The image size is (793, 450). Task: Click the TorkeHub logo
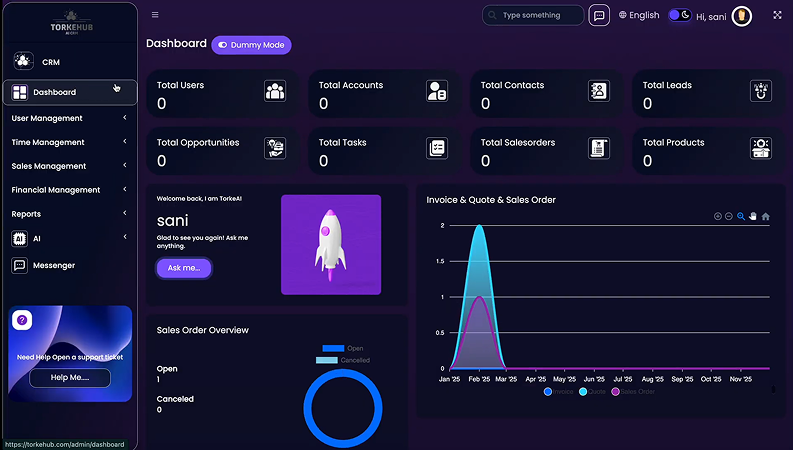71,24
